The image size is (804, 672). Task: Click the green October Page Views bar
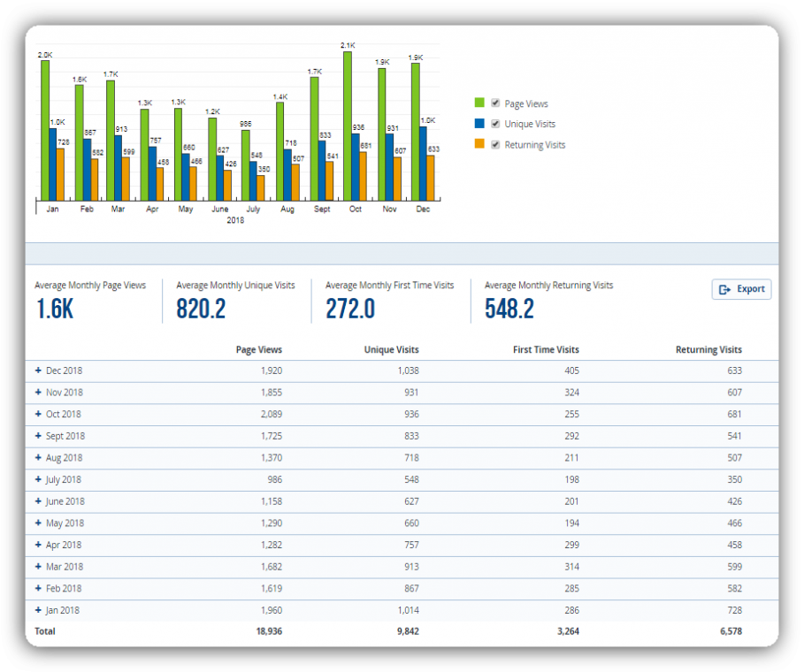[348, 126]
